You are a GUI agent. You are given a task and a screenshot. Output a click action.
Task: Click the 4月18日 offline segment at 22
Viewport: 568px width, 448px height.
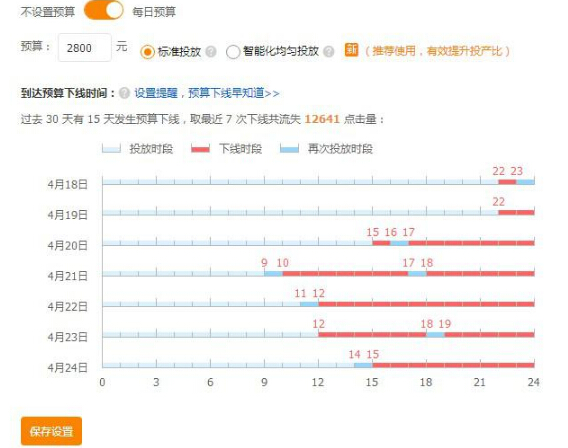click(x=507, y=182)
